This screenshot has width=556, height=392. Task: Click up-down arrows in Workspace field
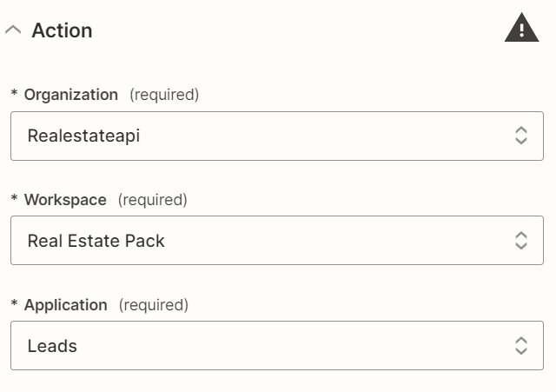tap(521, 241)
